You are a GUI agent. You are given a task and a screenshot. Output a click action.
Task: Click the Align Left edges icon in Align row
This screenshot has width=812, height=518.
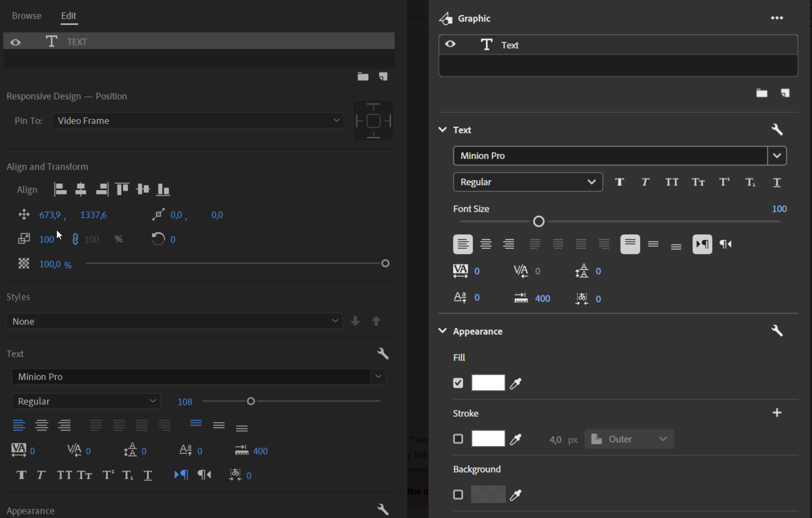pos(60,189)
